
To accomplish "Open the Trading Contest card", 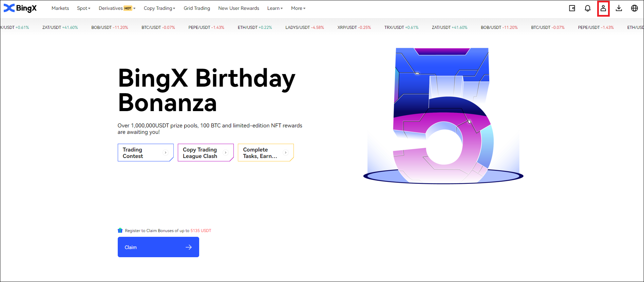I will pos(146,153).
